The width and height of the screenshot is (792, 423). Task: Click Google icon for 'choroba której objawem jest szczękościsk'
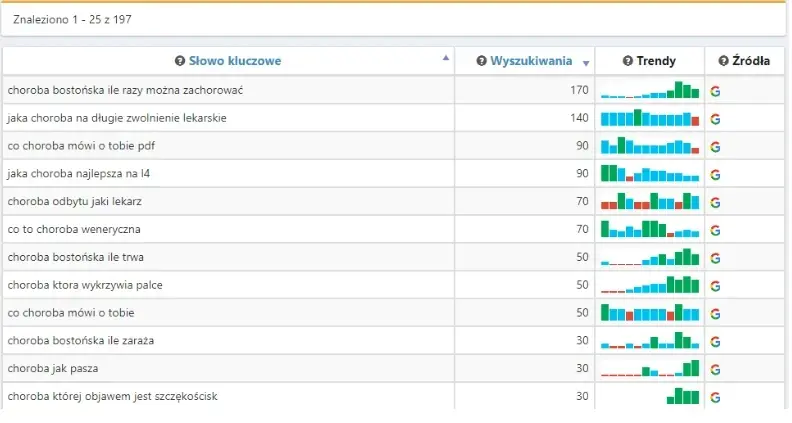tap(715, 398)
